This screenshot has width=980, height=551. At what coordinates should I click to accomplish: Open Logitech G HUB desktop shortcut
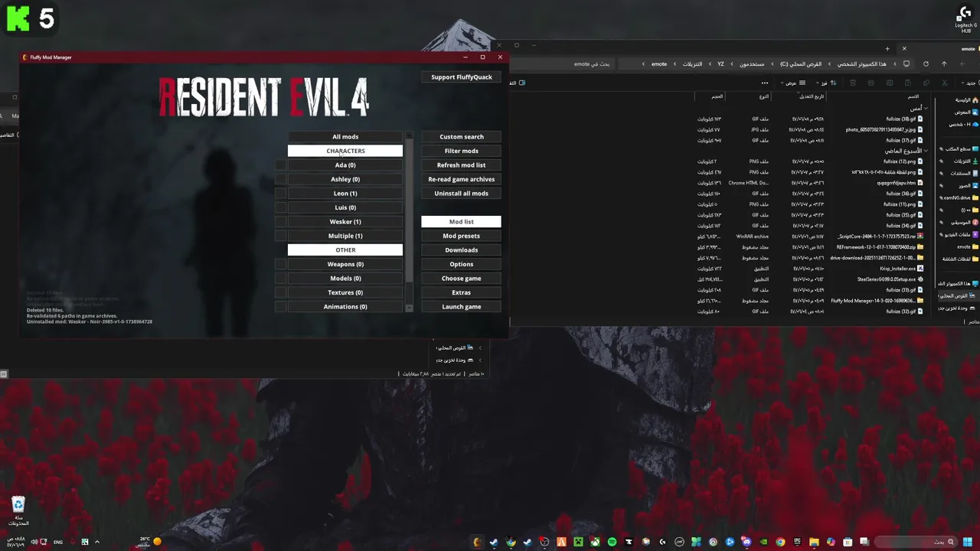965,19
